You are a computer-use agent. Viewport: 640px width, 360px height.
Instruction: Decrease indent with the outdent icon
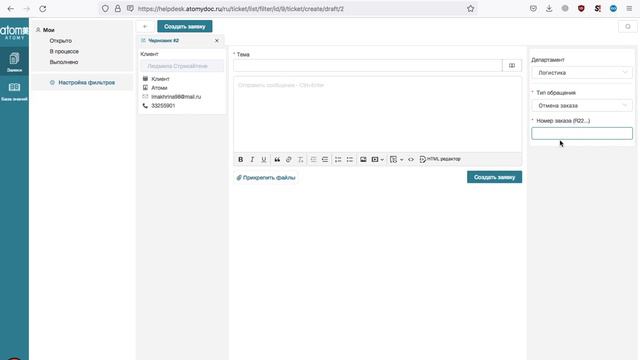click(x=313, y=160)
